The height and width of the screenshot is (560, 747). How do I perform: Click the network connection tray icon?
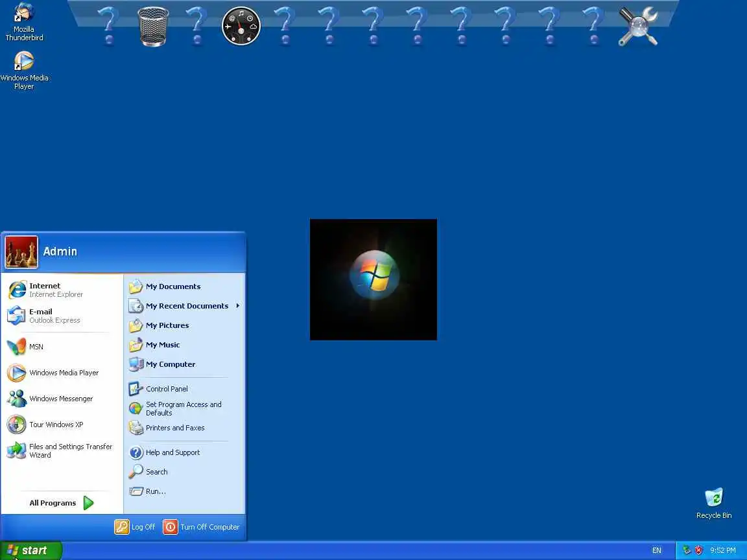(687, 550)
